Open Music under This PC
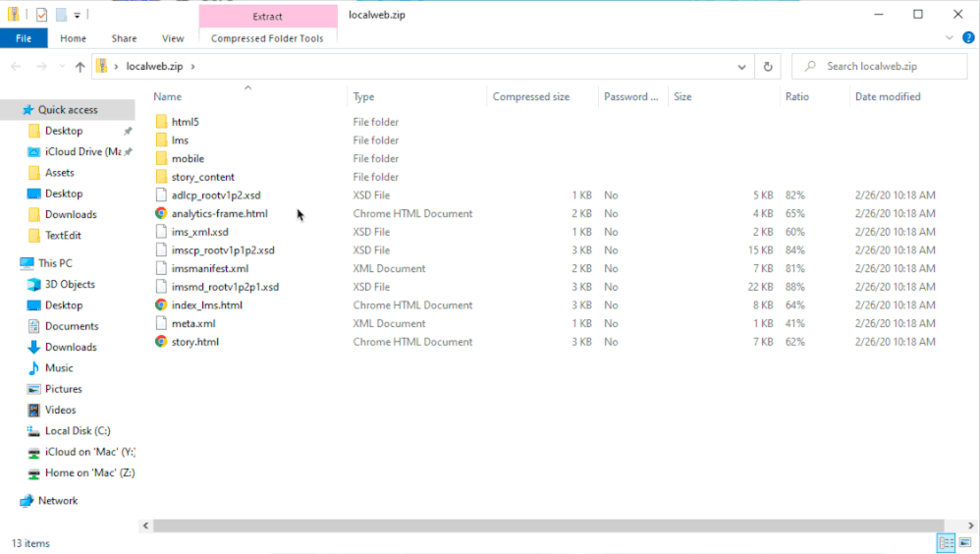This screenshot has width=980, height=554. point(59,368)
